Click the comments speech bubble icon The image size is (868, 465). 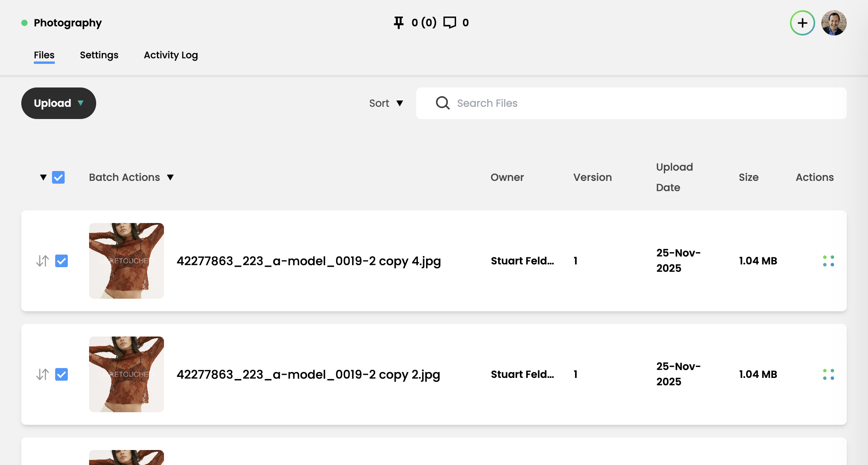pos(449,22)
